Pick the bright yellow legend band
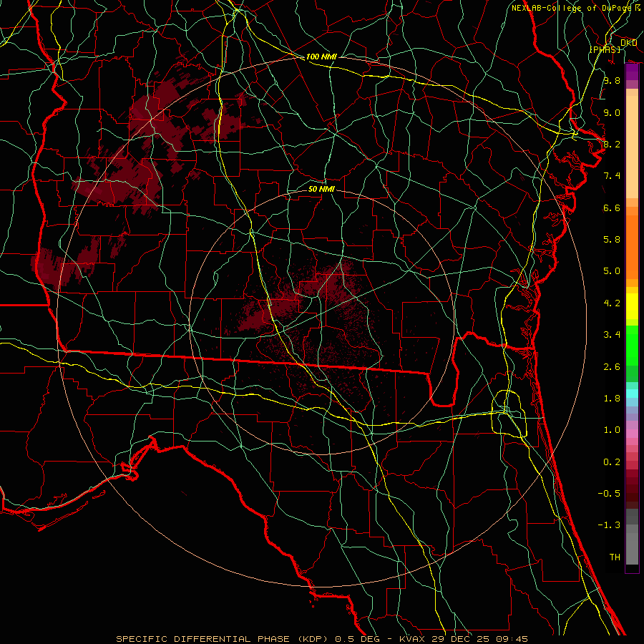This screenshot has height=644, width=644. coord(632,306)
